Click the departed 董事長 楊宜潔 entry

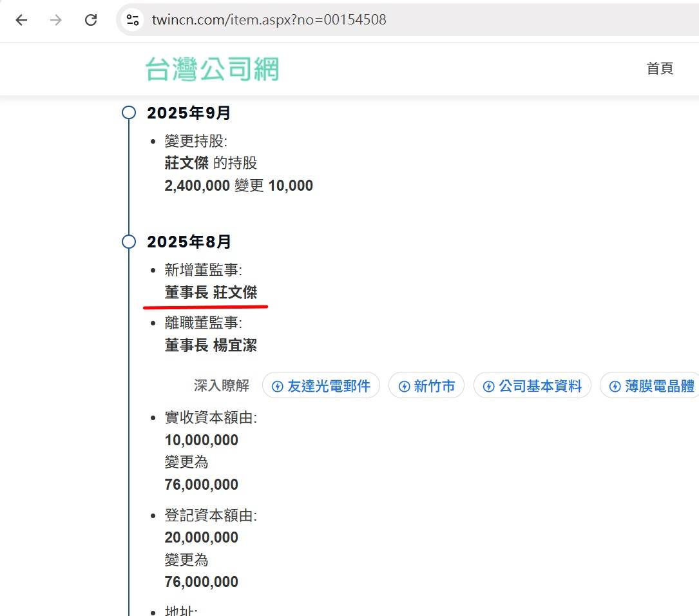(x=211, y=345)
